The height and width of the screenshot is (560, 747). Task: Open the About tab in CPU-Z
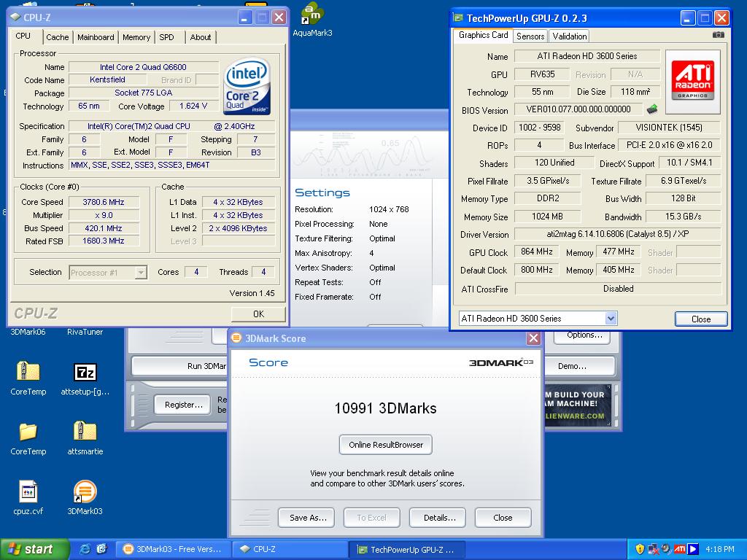(200, 37)
